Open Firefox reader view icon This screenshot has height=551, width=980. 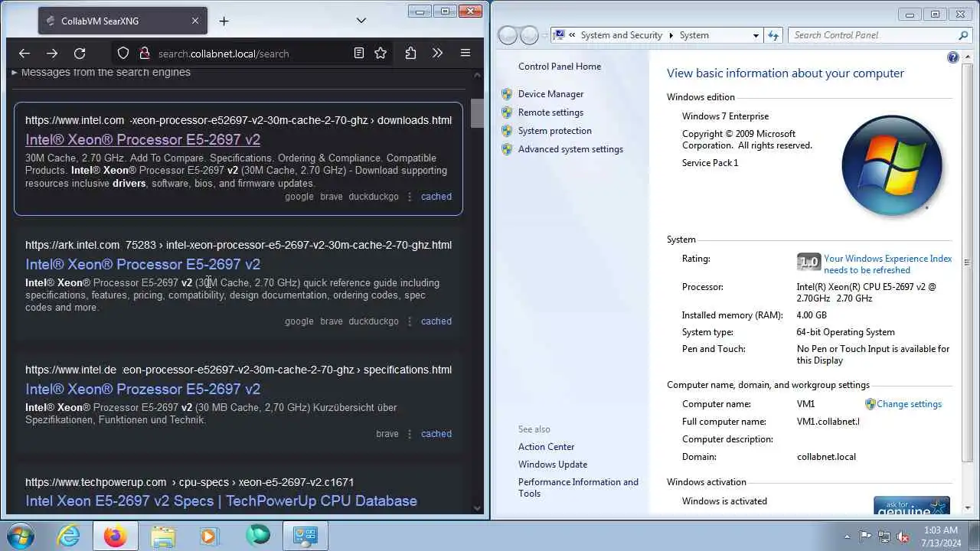(358, 54)
